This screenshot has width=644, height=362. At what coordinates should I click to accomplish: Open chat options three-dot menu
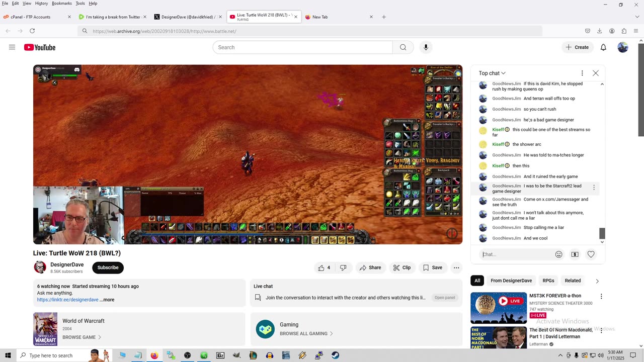point(582,73)
